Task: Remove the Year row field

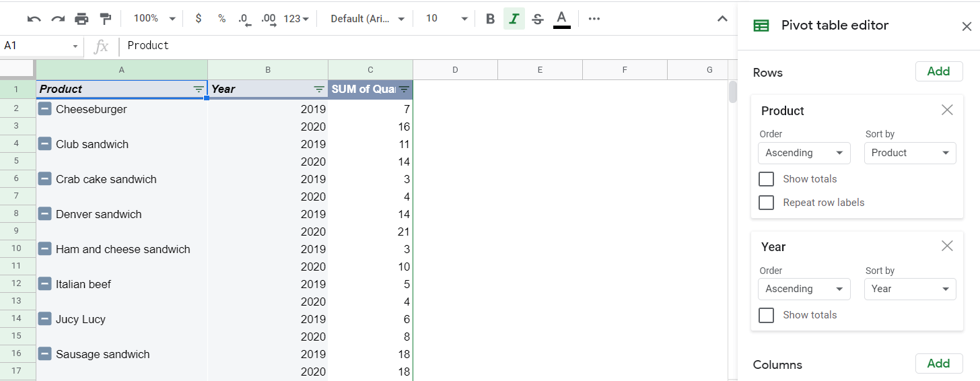Action: pyautogui.click(x=947, y=246)
